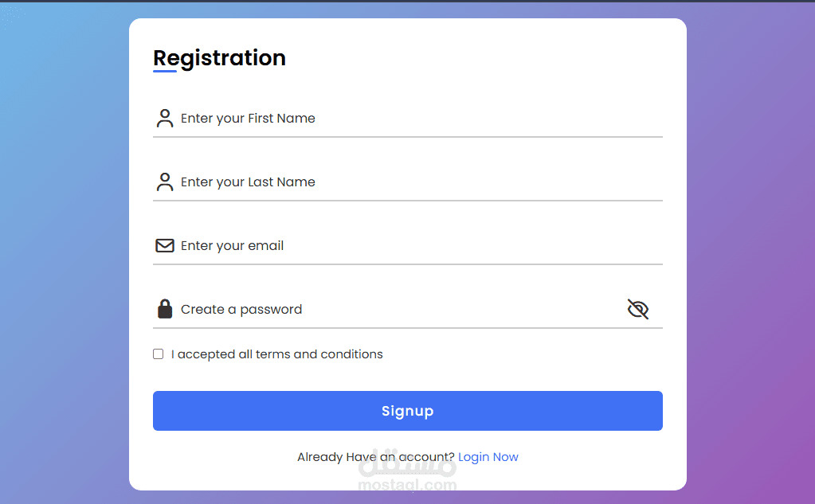815x504 pixels.
Task: Click the 'I accepted all terms and conditions' label
Action: click(x=276, y=354)
